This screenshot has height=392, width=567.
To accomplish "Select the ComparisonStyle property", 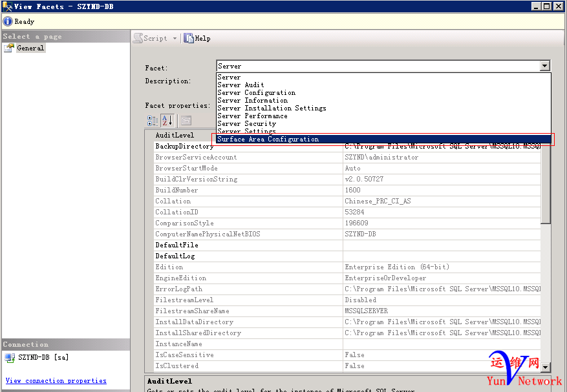I will (x=184, y=223).
